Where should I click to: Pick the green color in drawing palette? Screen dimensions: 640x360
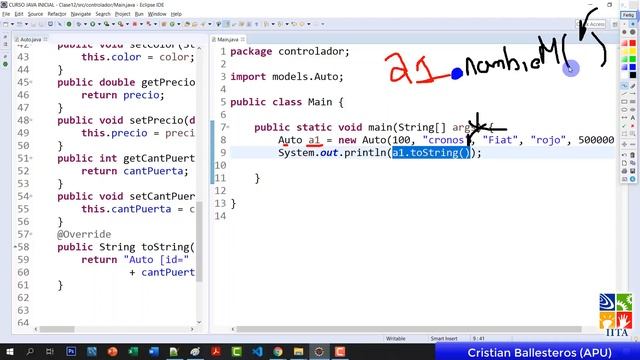click(x=633, y=59)
